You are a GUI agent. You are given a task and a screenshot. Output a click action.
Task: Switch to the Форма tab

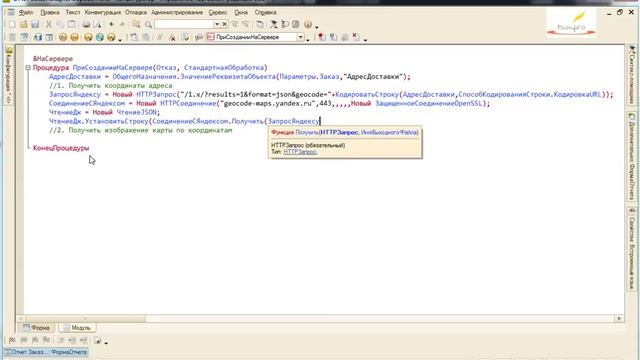36,328
